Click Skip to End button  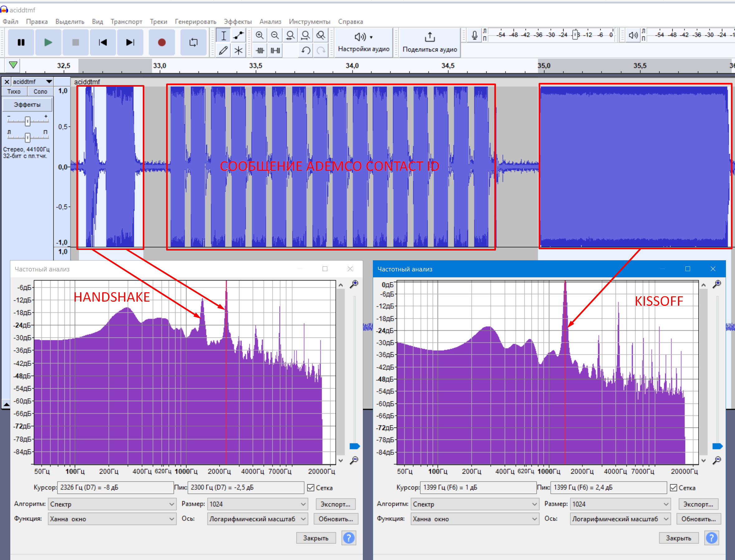pos(130,42)
